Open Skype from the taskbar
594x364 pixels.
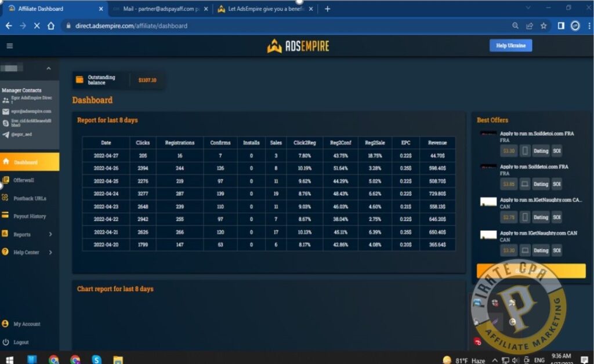[x=97, y=359]
